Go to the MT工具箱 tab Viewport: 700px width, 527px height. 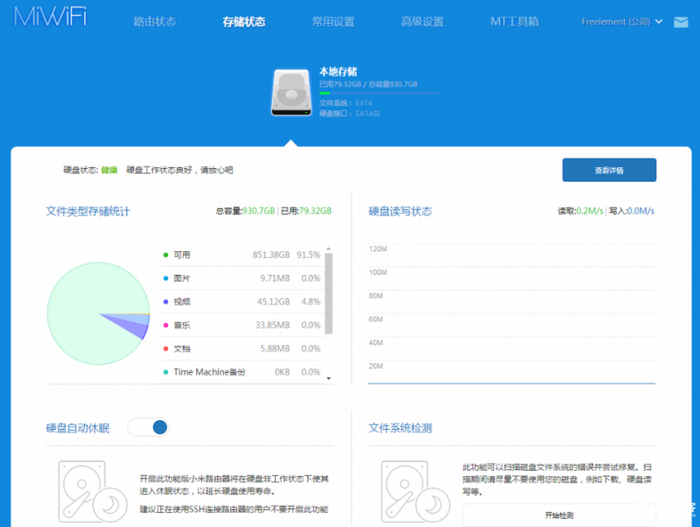514,22
